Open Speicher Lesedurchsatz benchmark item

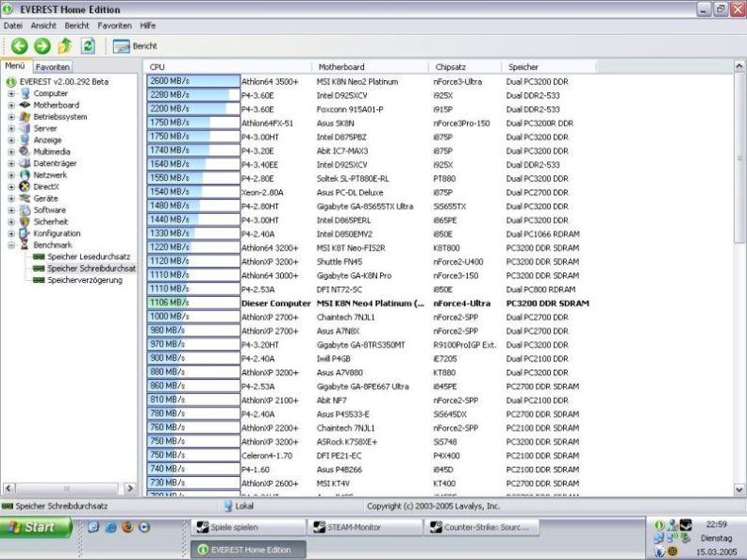click(81, 256)
